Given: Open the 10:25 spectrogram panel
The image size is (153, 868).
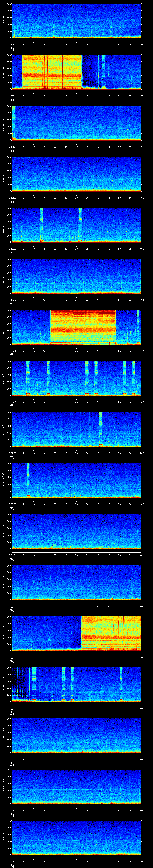Looking at the screenshot, I should (76, 582).
